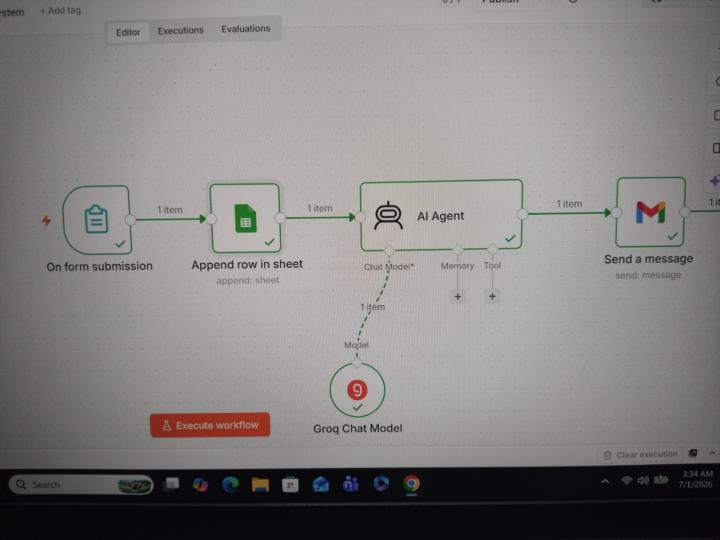Open Microsoft Teams from the taskbar

pos(351,484)
